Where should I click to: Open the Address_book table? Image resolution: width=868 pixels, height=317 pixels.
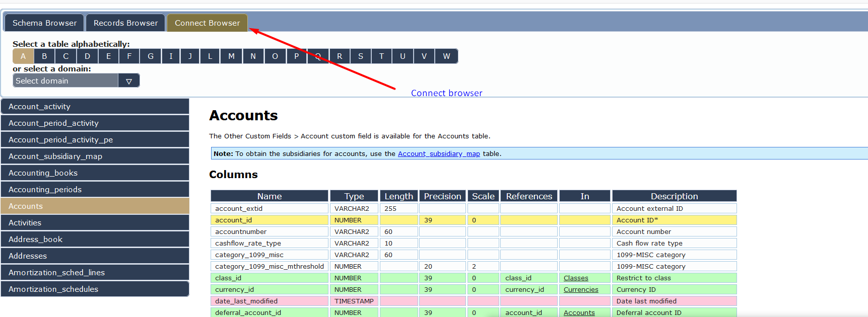[x=95, y=239]
